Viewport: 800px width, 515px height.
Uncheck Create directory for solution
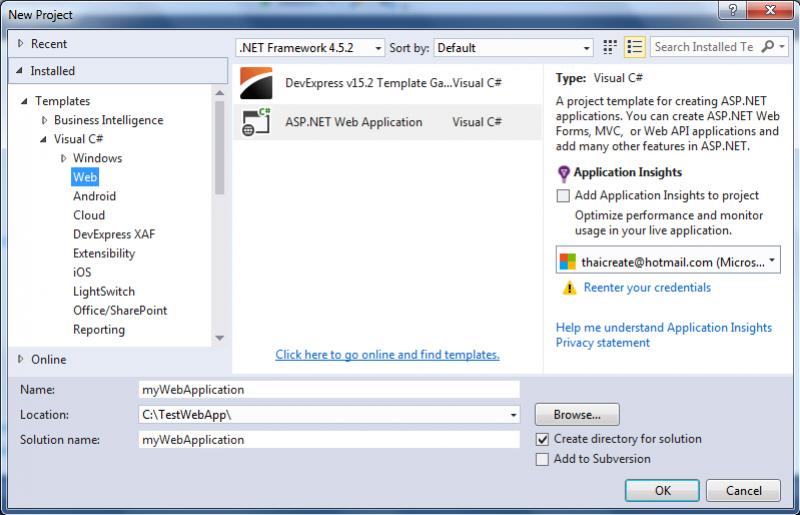point(542,439)
